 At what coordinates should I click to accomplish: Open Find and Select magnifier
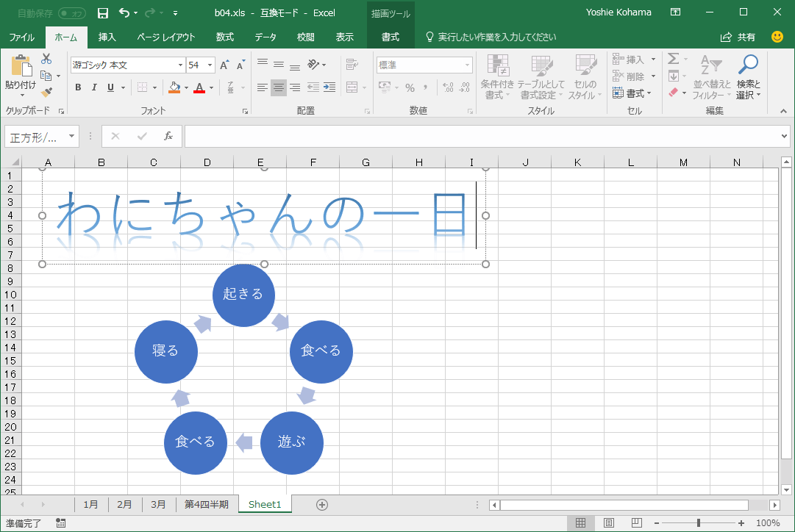coord(749,77)
